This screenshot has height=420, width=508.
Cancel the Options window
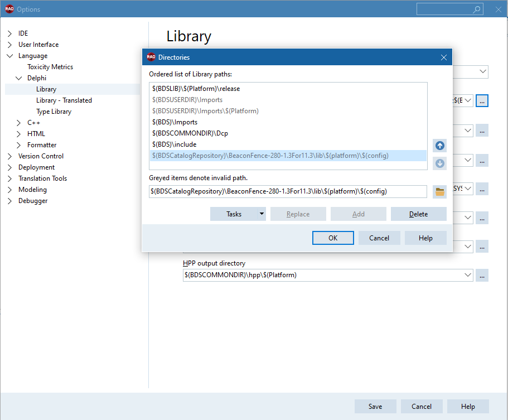pyautogui.click(x=422, y=407)
